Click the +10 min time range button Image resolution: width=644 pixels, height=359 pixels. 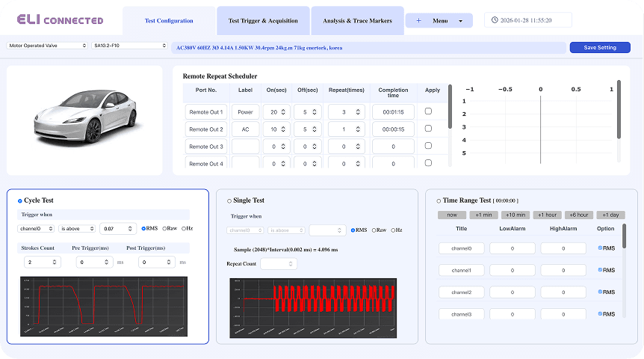(515, 215)
